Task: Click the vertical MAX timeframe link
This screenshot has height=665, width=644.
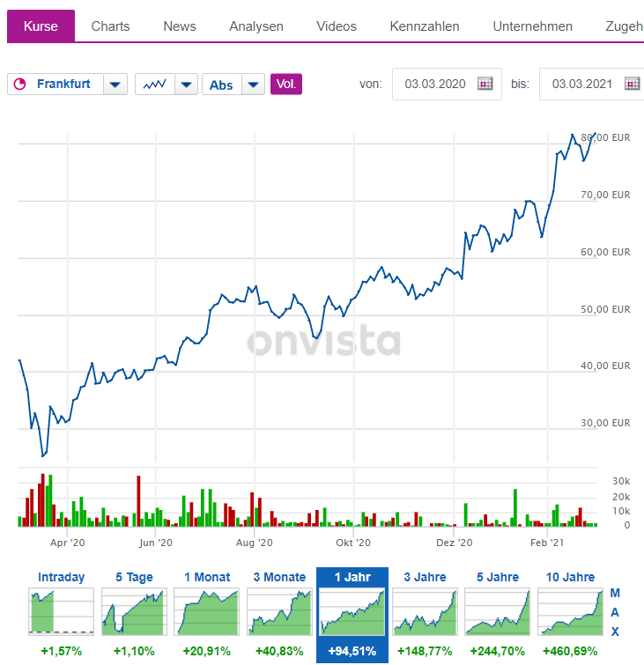Action: pos(615,612)
